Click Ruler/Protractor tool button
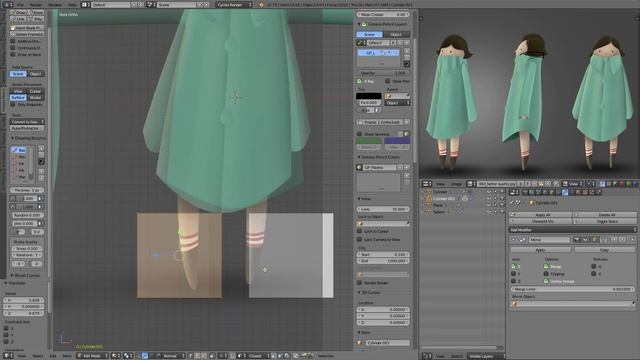The image size is (640, 360). click(27, 128)
